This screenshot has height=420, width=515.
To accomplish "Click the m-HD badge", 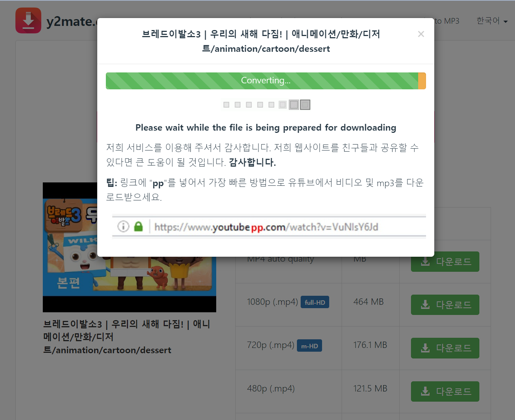I will (309, 346).
